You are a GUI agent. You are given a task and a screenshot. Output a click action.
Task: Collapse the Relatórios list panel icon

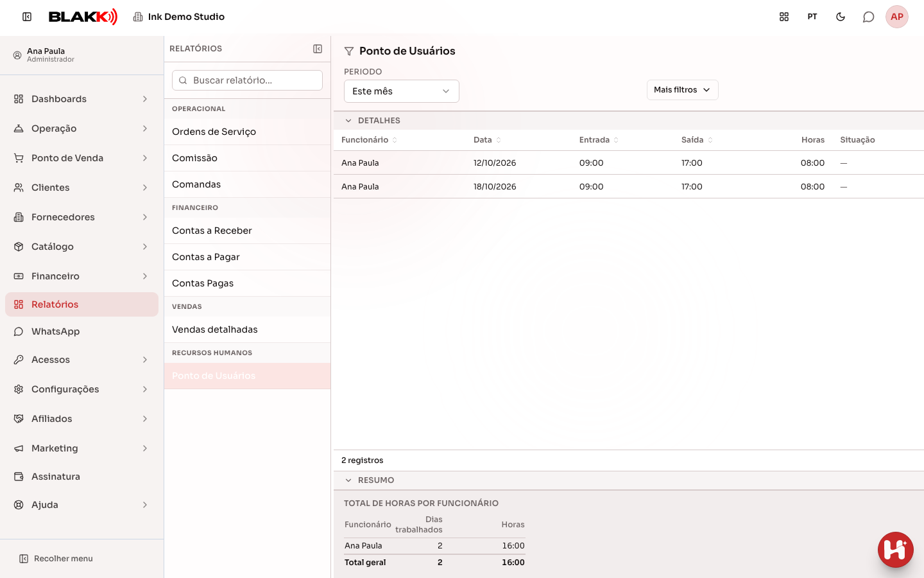pyautogui.click(x=318, y=49)
